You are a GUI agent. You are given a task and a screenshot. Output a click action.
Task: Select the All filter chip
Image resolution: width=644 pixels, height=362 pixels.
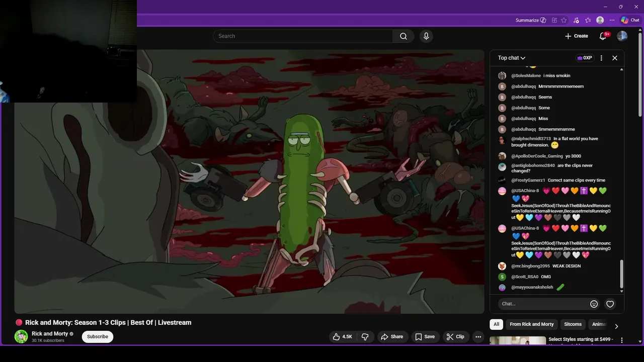(x=496, y=324)
